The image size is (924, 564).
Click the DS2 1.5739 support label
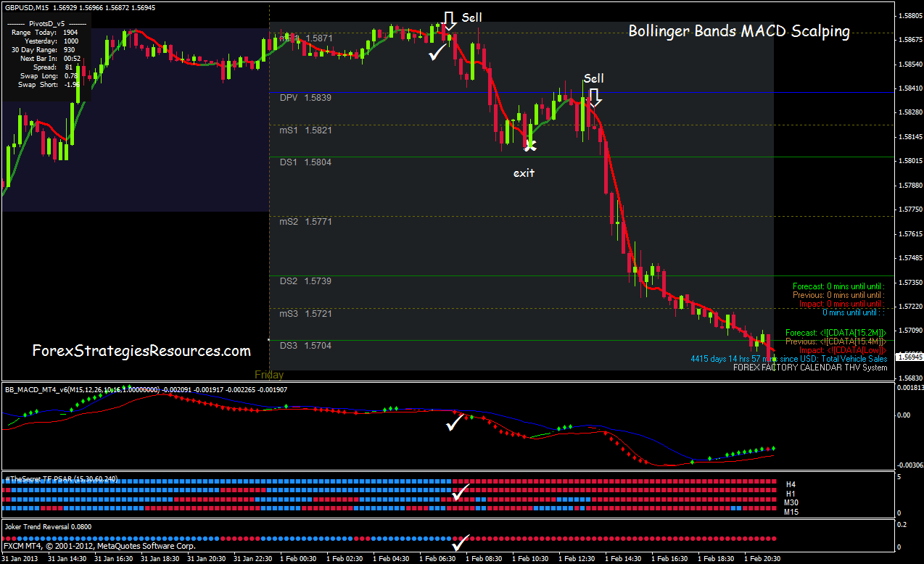305,281
